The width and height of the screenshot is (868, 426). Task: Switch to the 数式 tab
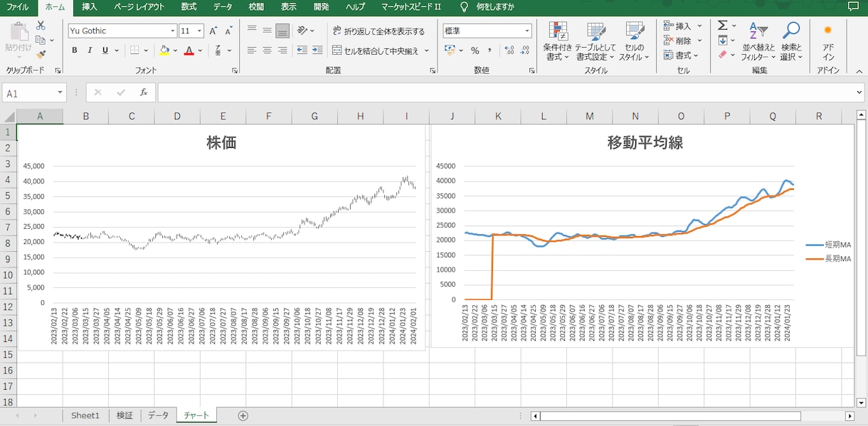pos(189,7)
